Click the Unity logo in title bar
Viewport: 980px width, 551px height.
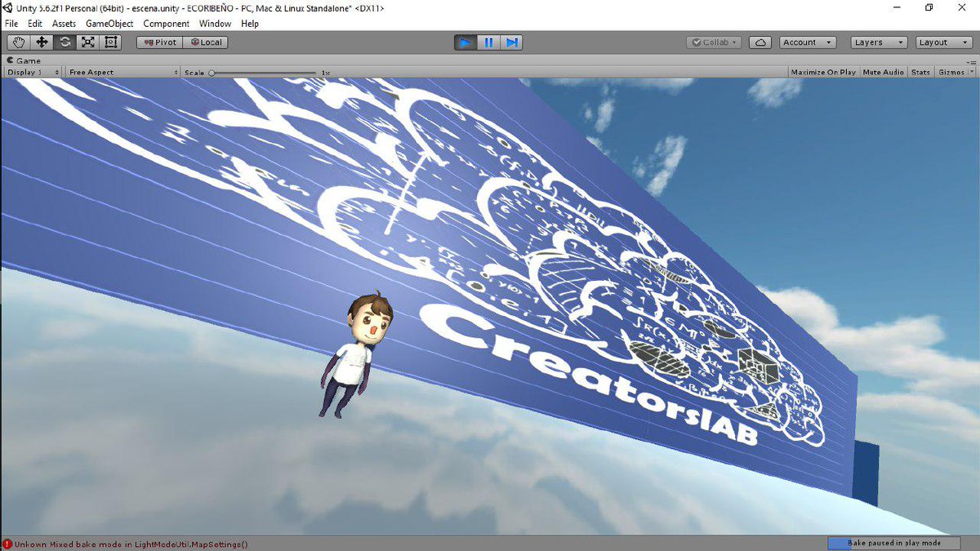pyautogui.click(x=8, y=7)
